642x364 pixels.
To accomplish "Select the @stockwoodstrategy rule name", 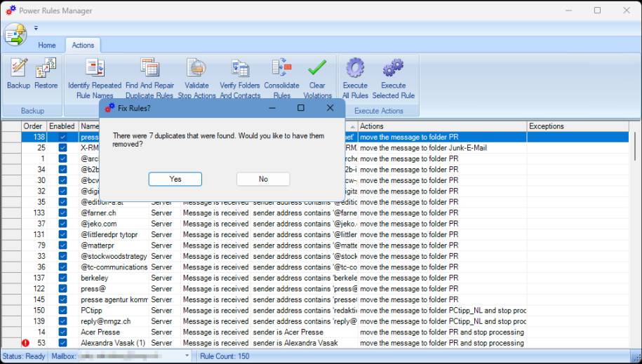I will click(114, 256).
